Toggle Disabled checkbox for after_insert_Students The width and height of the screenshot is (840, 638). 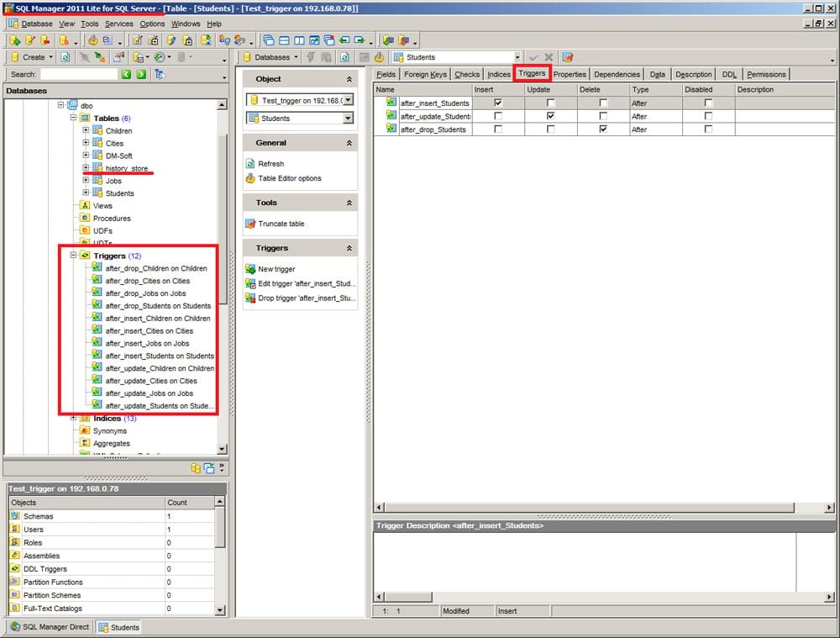(708, 103)
